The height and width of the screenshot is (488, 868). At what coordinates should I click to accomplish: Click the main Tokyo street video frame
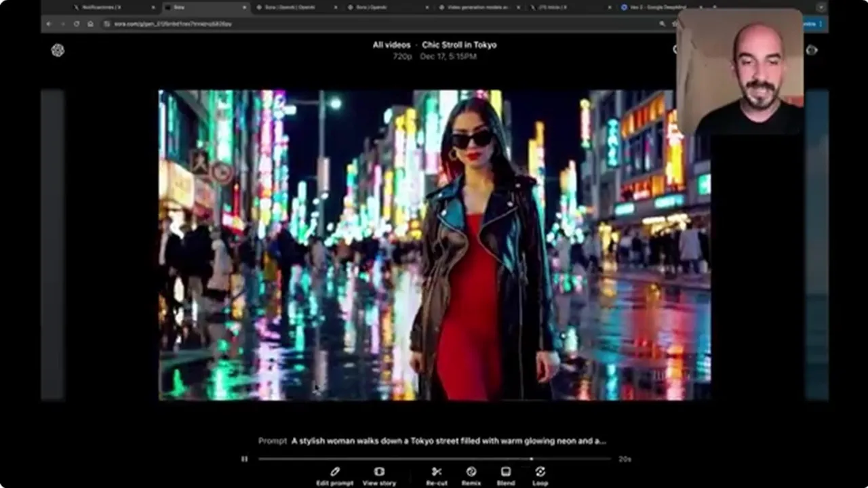[x=435, y=245]
